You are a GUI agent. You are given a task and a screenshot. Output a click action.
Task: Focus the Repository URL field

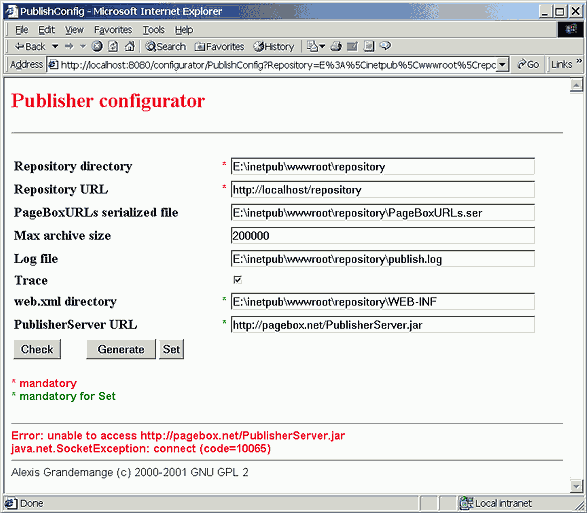[x=383, y=189]
